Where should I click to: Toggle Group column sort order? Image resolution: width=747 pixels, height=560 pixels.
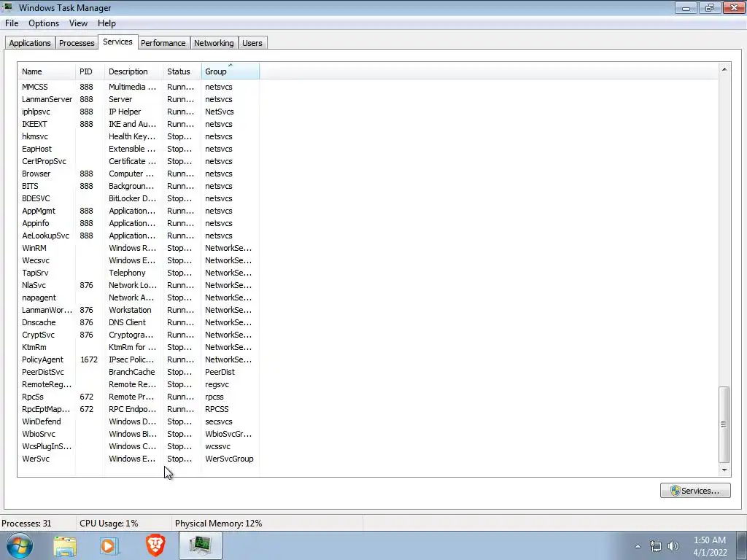[x=230, y=71]
